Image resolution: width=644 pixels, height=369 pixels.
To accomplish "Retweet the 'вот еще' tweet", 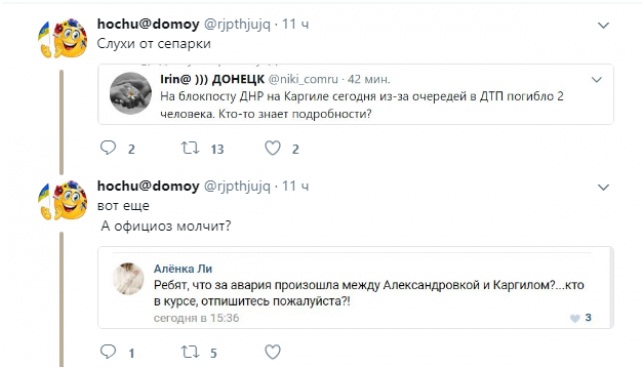I will coord(191,351).
